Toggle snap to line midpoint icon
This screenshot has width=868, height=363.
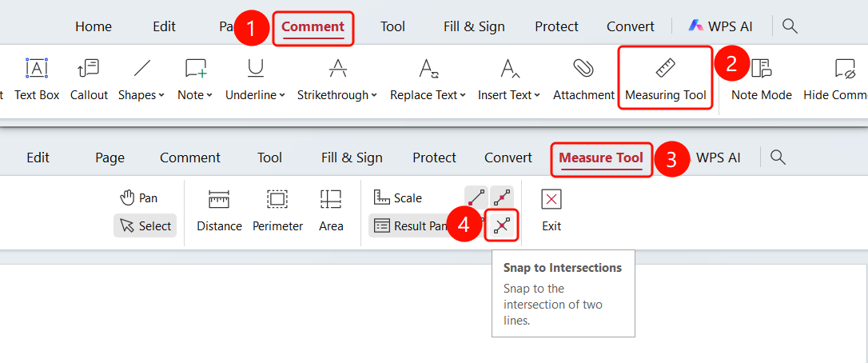[501, 197]
